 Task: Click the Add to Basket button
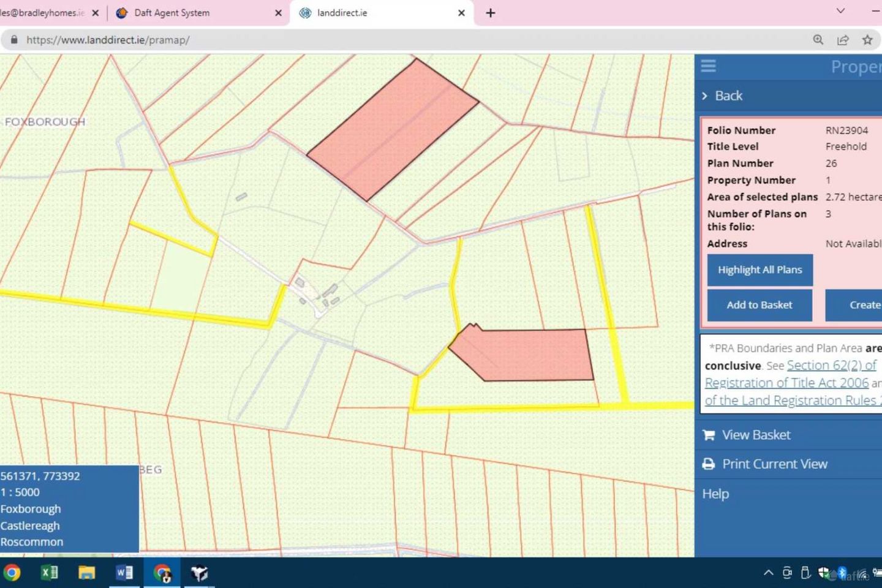[x=759, y=305]
